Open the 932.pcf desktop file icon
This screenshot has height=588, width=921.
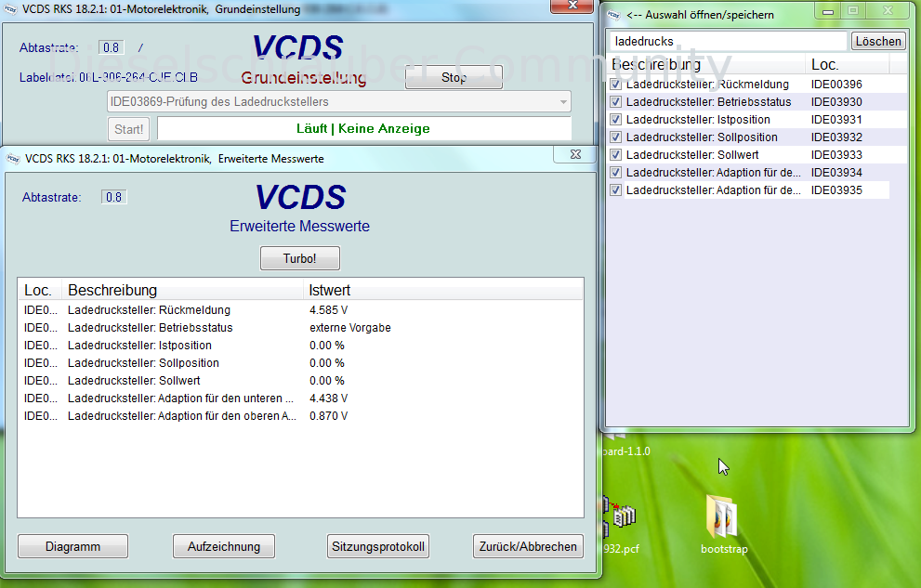coord(619,517)
